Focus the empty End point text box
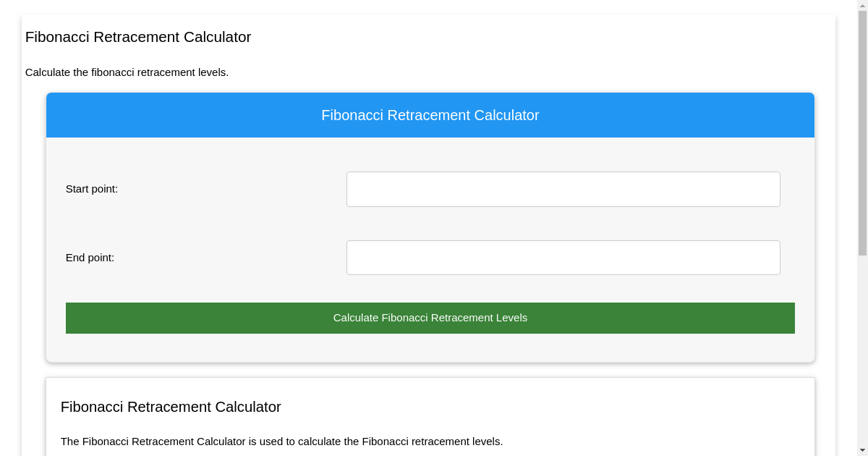 pyautogui.click(x=563, y=257)
